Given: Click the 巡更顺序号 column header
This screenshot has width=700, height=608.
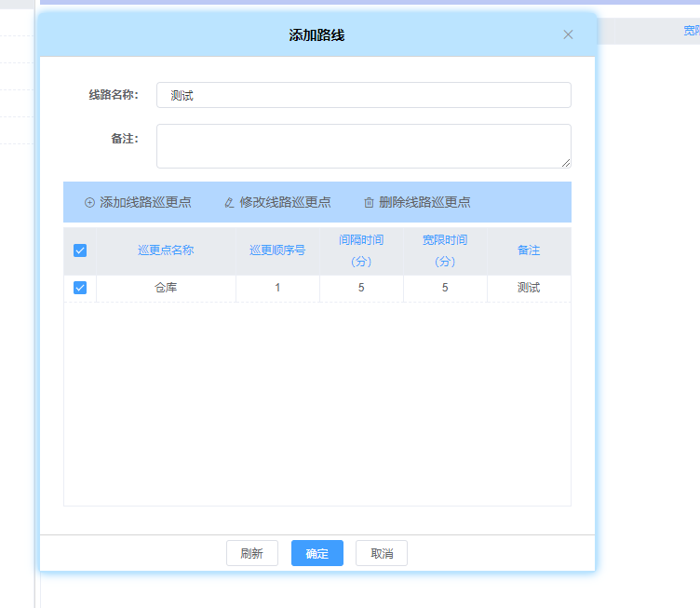Looking at the screenshot, I should [277, 250].
